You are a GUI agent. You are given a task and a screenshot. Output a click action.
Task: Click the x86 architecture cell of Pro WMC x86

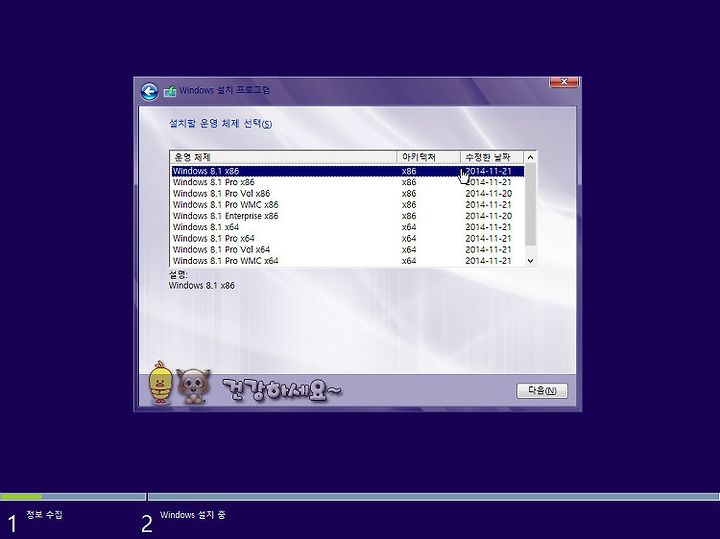pos(409,205)
